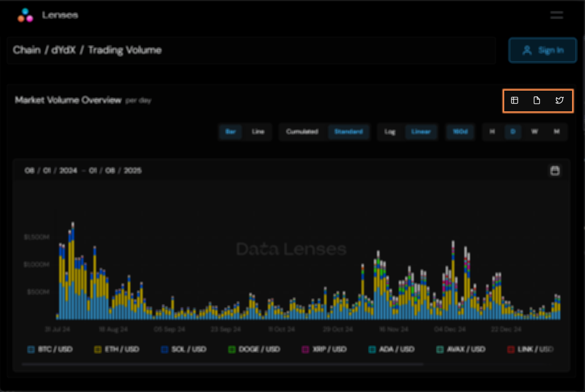Image resolution: width=585 pixels, height=392 pixels.
Task: Set interval to M (monthly)
Action: [557, 132]
